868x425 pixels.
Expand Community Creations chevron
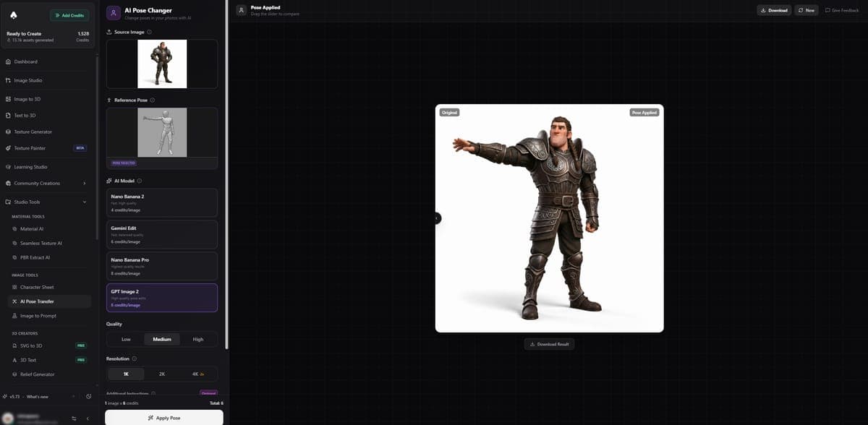(85, 183)
